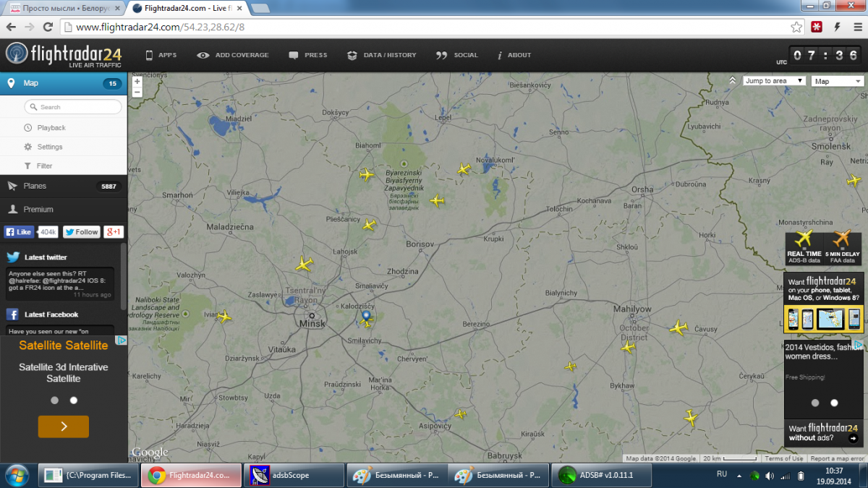Click the Terms of Use link
The height and width of the screenshot is (488, 868).
coord(784,458)
